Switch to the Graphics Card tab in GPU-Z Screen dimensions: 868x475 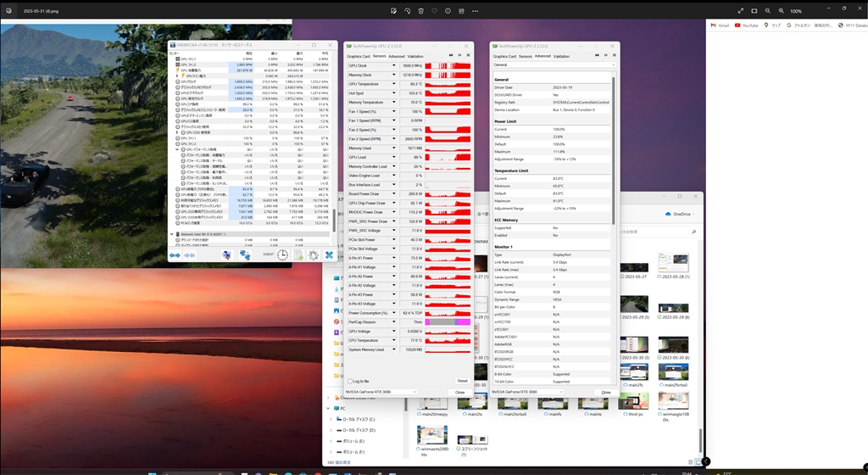click(359, 56)
